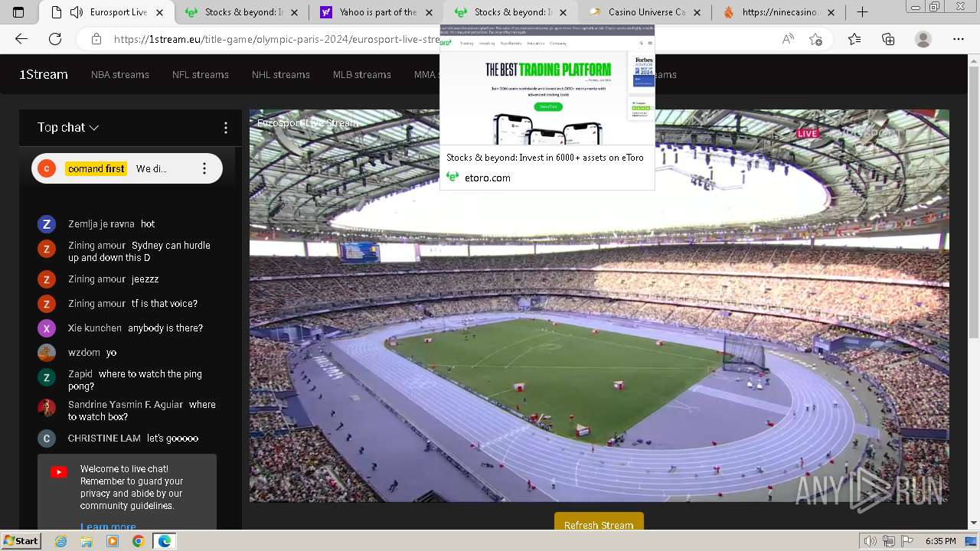Screen dimensions: 980x551
Task: Open Read aloud in address bar
Action: tap(788, 39)
